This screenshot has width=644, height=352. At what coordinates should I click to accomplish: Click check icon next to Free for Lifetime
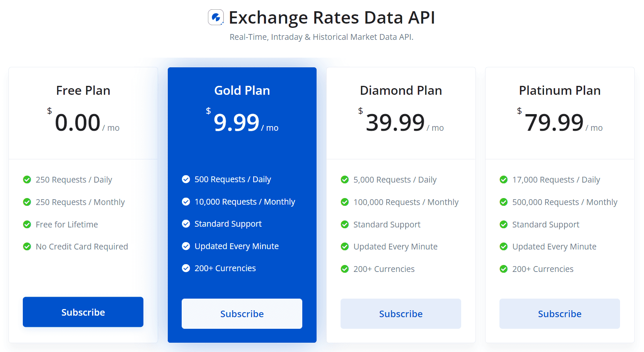27,224
